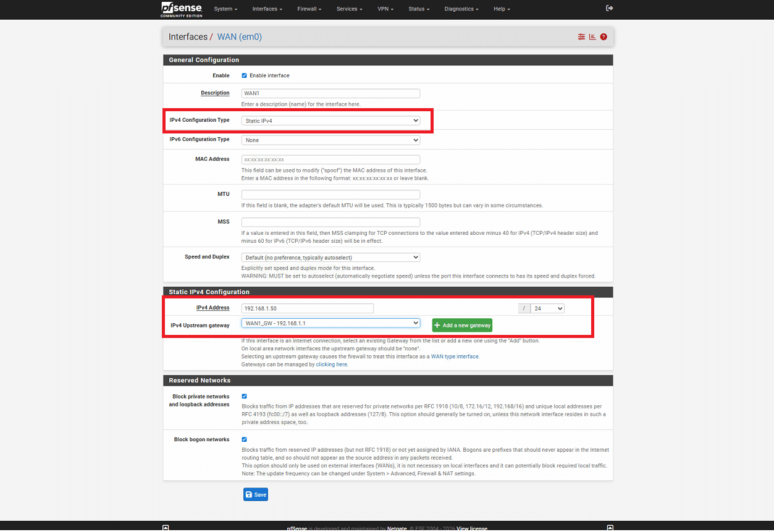Screen dimensions: 774x532
Task: Open the Diagnostics menu in the navbar
Action: tap(461, 9)
